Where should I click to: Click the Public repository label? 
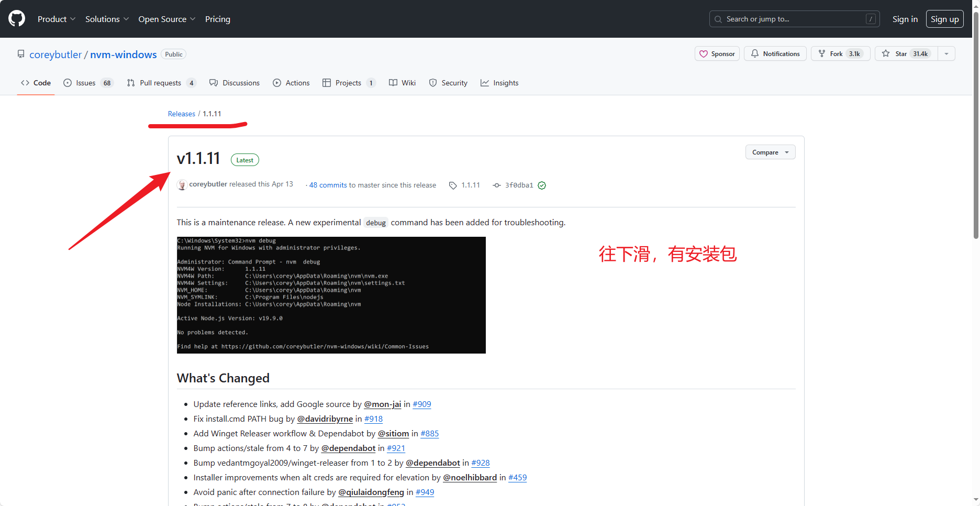point(174,54)
